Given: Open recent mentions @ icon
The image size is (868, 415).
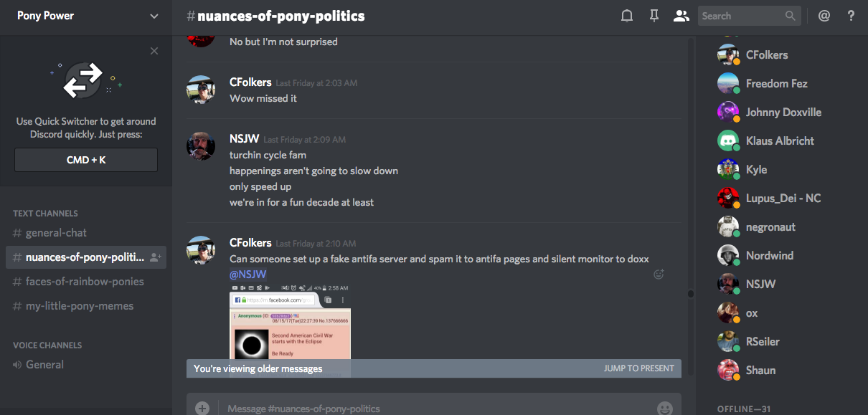Looking at the screenshot, I should [x=824, y=16].
